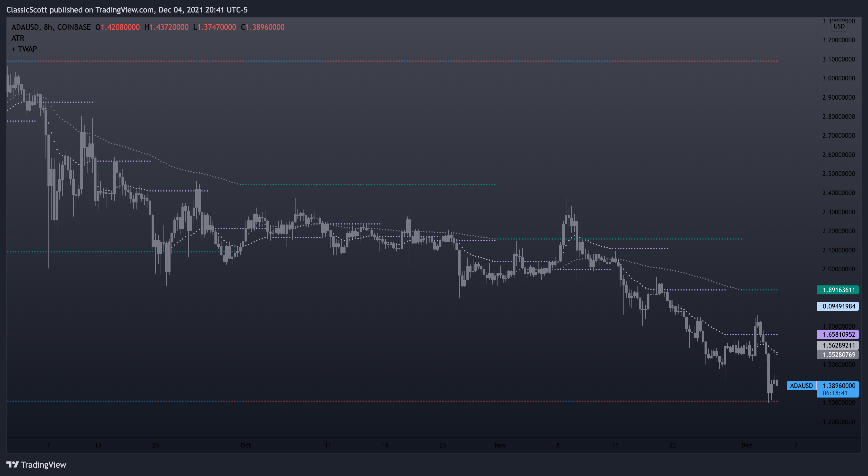Click the gray 1.56289211 price label

[x=838, y=345]
